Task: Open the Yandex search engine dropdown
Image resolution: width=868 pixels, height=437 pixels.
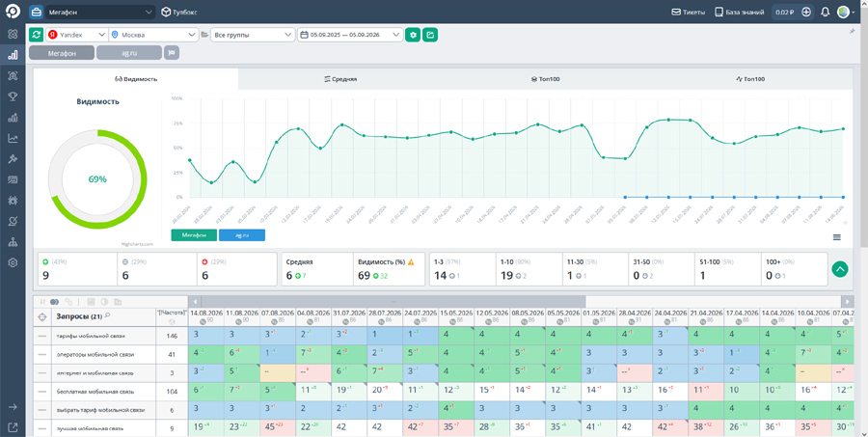Action: pyautogui.click(x=76, y=35)
